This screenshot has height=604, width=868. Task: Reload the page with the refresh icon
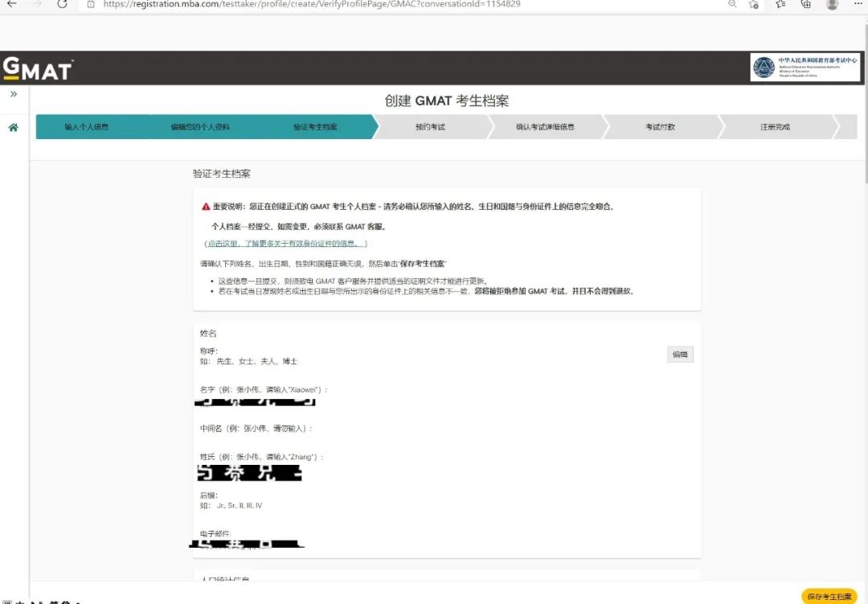point(62,4)
